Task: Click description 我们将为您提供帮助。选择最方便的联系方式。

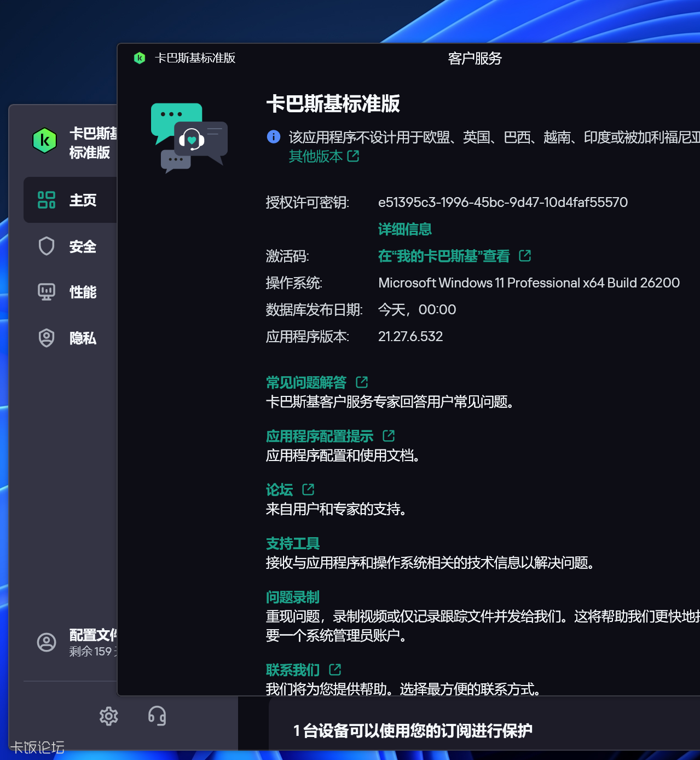Action: coord(403,689)
